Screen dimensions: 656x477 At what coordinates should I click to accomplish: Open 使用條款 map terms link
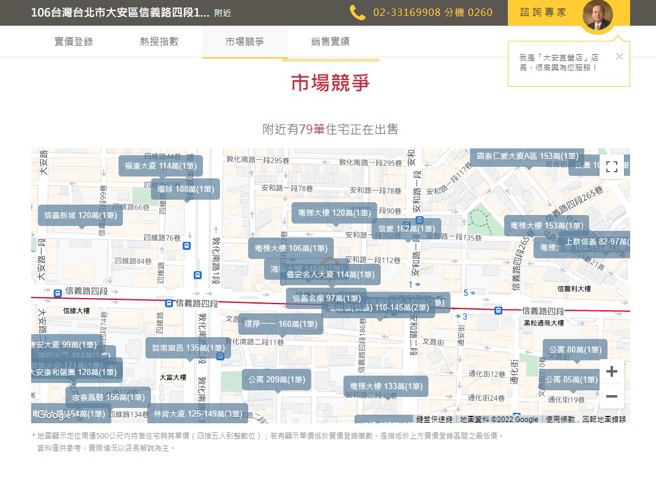coord(560,419)
